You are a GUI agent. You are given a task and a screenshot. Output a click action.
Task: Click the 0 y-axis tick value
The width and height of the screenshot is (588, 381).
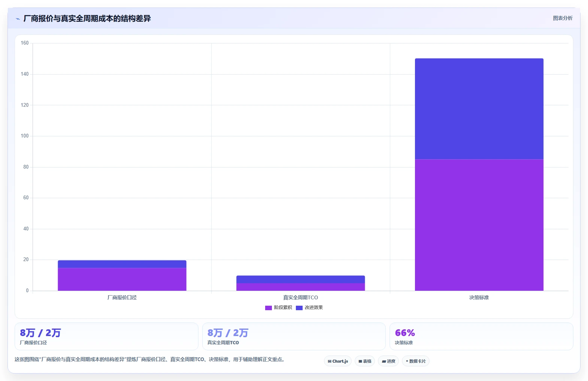(27, 291)
